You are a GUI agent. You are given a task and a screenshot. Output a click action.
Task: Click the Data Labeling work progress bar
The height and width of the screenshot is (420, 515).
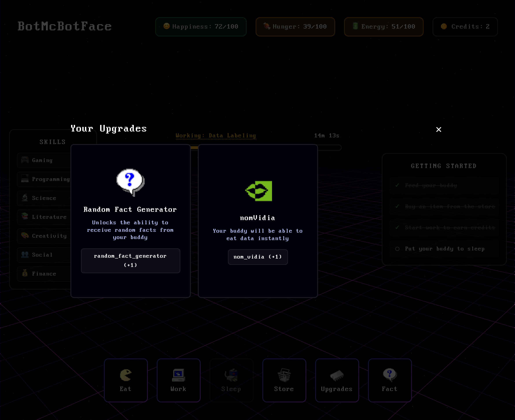(x=329, y=148)
